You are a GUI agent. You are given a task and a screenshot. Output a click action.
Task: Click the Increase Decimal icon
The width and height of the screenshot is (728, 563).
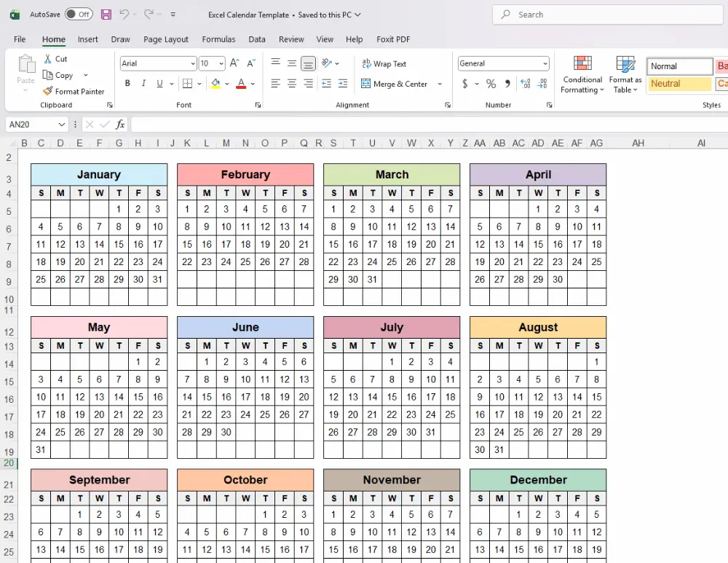click(x=525, y=84)
